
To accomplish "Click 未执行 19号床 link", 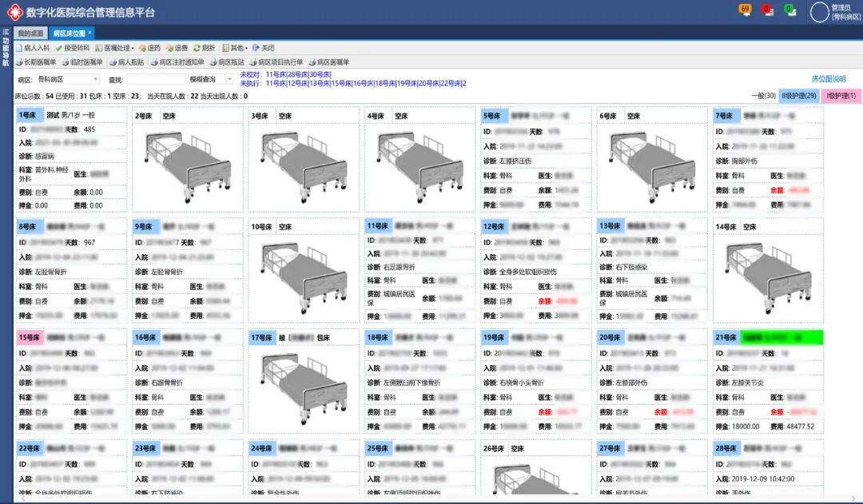I will tap(407, 84).
